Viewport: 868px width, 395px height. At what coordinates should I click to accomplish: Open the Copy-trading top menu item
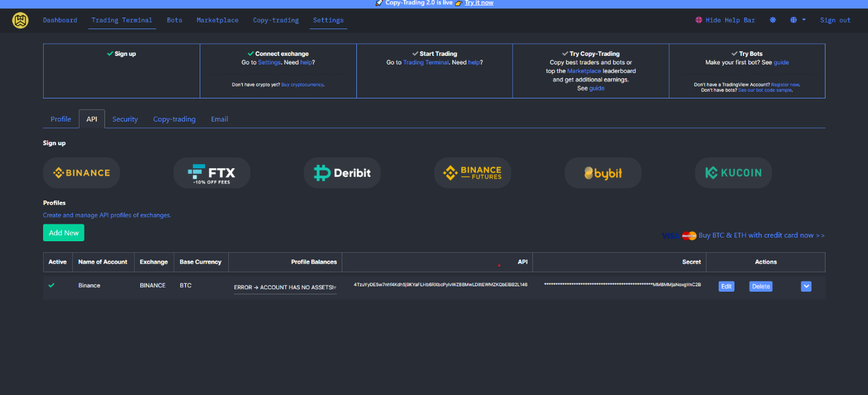276,20
